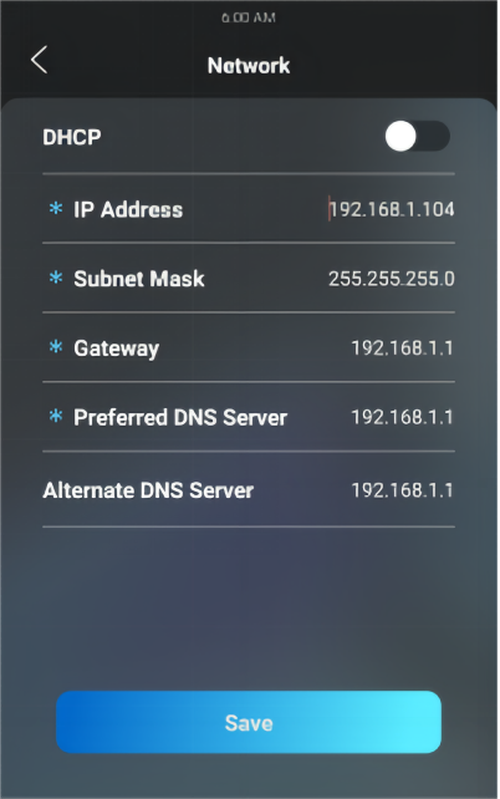The height and width of the screenshot is (799, 500).
Task: Edit the Subnet Mask value 255.255.255.0
Action: click(x=391, y=279)
